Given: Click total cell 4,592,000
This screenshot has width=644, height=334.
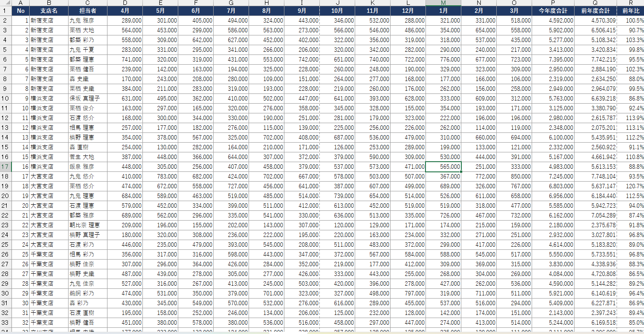Looking at the screenshot, I should pos(553,20).
